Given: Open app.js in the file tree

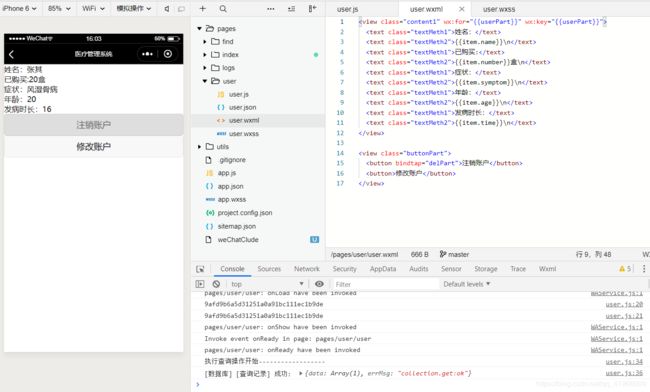Looking at the screenshot, I should click(x=226, y=173).
